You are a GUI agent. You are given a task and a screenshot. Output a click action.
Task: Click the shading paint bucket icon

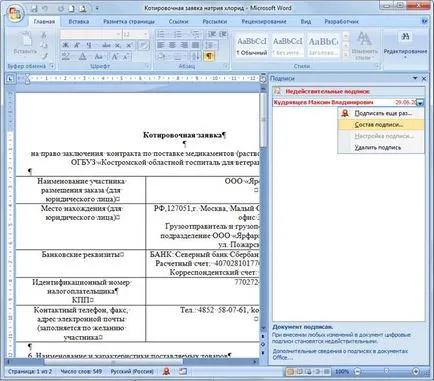[x=162, y=56]
